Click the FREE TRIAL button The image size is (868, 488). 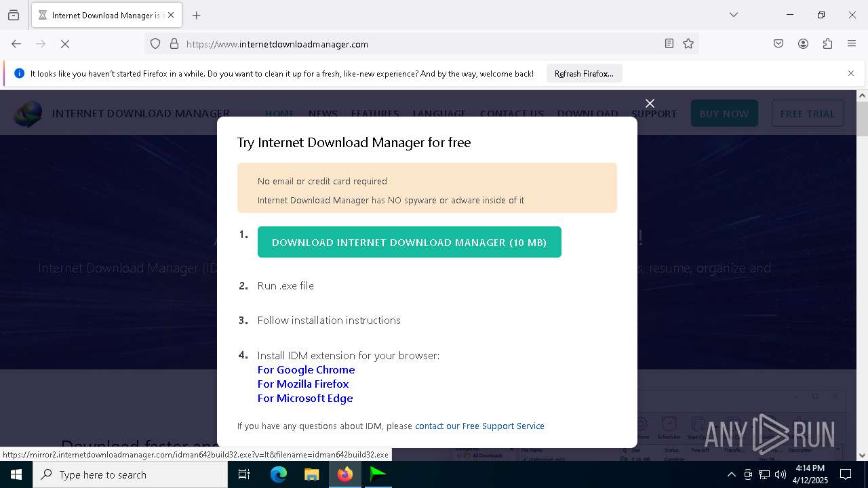[x=808, y=113]
